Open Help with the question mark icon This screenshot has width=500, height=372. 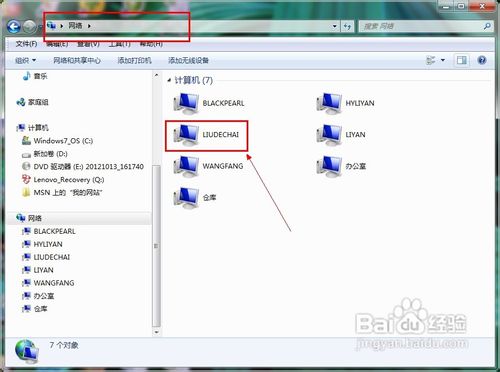coord(482,60)
